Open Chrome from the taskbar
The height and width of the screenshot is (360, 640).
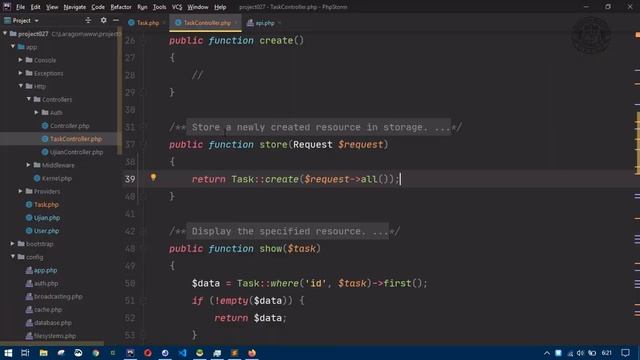96,353
